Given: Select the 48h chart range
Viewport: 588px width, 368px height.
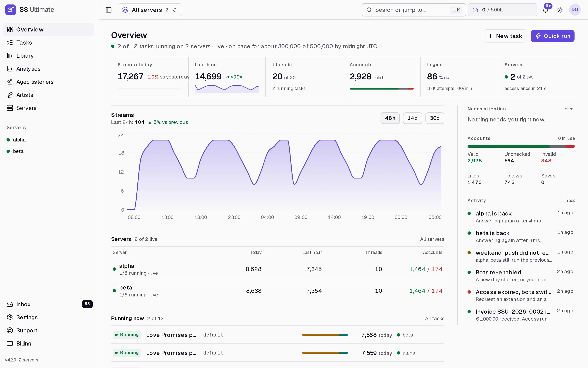Looking at the screenshot, I should pos(390,118).
